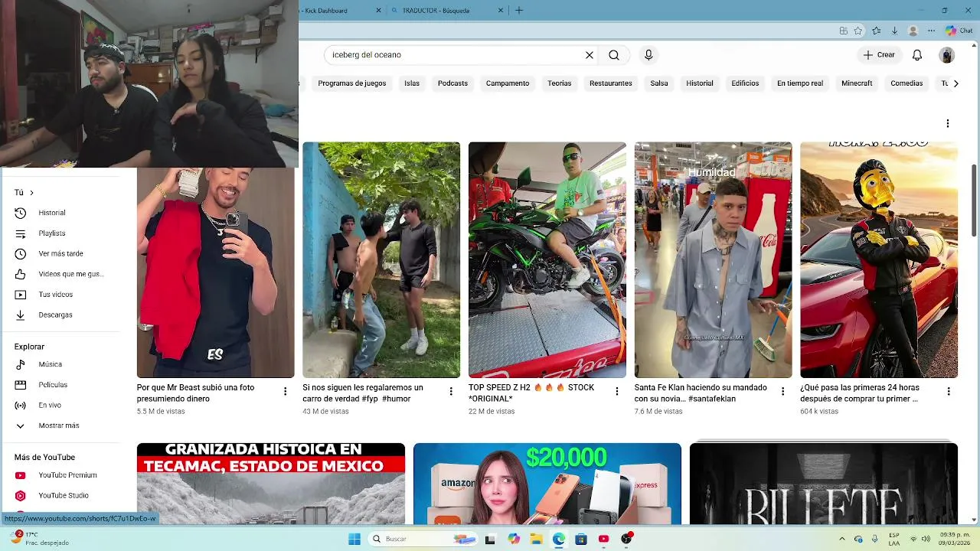Select the 'Campamento' filter chip
Viewport: 980px width, 551px height.
pyautogui.click(x=508, y=83)
